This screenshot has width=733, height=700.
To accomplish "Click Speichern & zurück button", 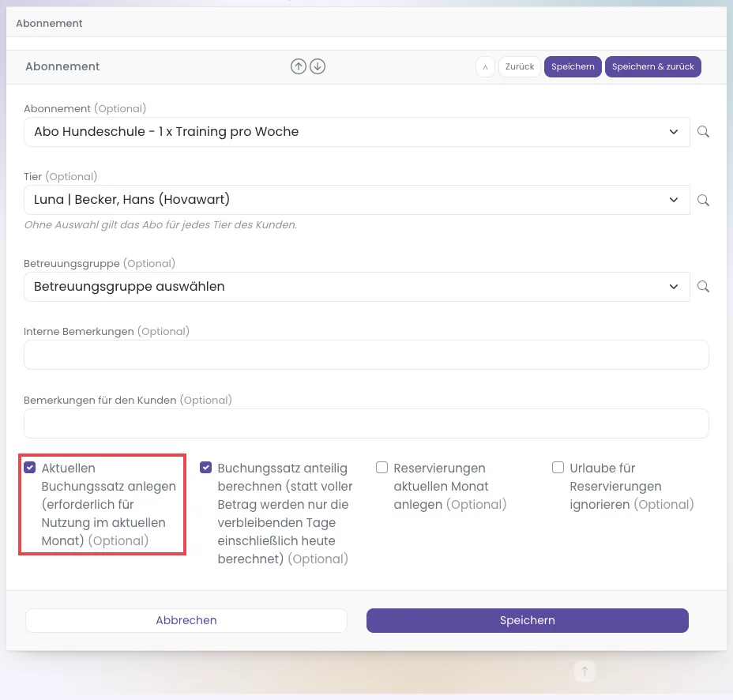I will click(x=652, y=67).
